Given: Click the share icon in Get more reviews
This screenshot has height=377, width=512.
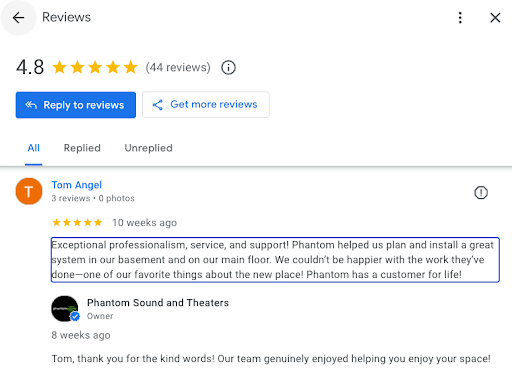Looking at the screenshot, I should click(157, 105).
